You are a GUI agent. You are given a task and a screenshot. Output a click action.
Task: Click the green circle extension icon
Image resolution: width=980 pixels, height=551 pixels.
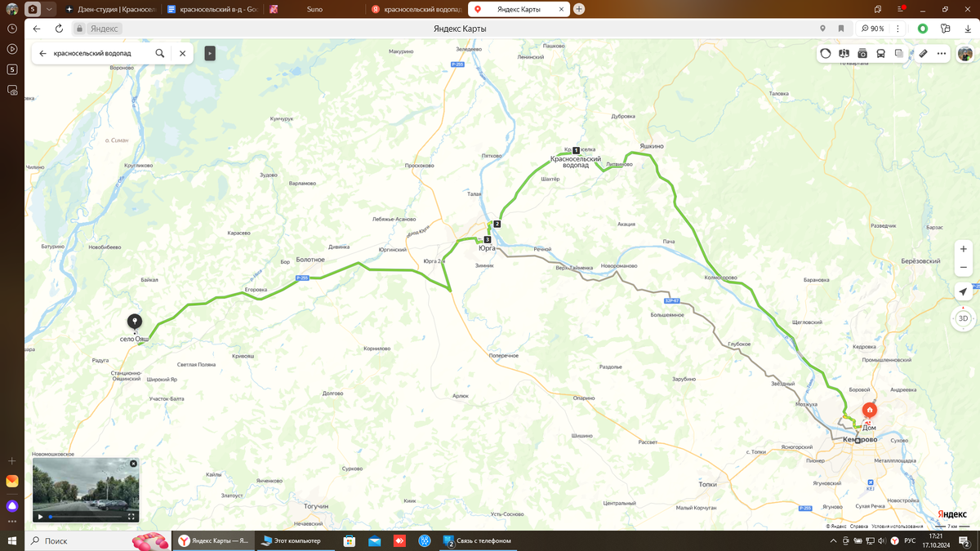click(x=922, y=29)
